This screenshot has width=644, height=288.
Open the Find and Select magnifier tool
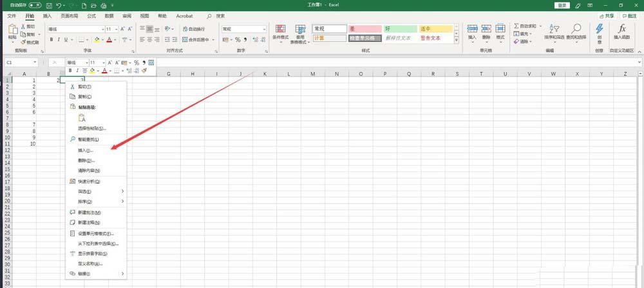tap(576, 31)
